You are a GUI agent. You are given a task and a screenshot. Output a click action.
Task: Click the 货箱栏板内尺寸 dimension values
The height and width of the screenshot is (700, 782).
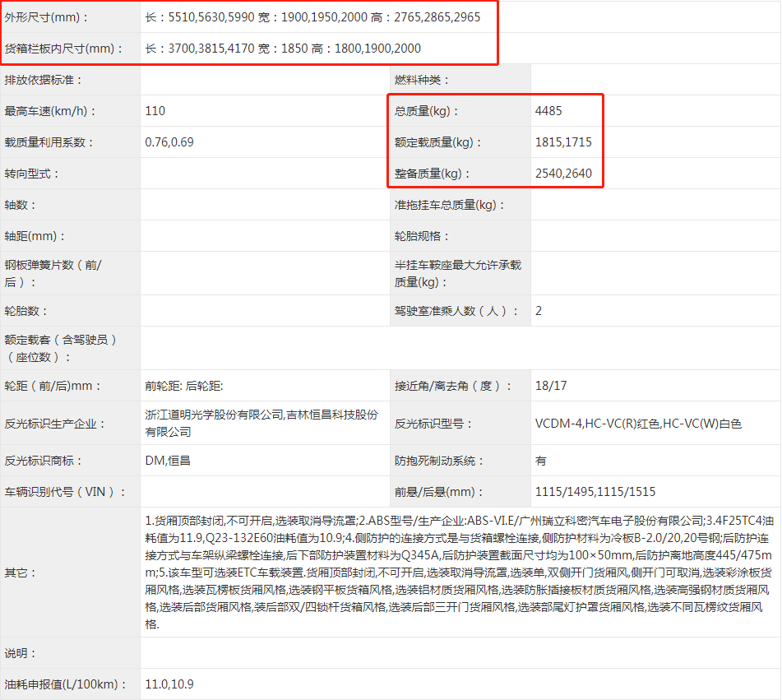(x=283, y=49)
